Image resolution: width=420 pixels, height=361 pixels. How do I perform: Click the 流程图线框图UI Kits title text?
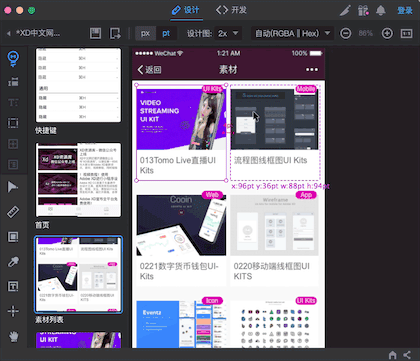tap(270, 160)
